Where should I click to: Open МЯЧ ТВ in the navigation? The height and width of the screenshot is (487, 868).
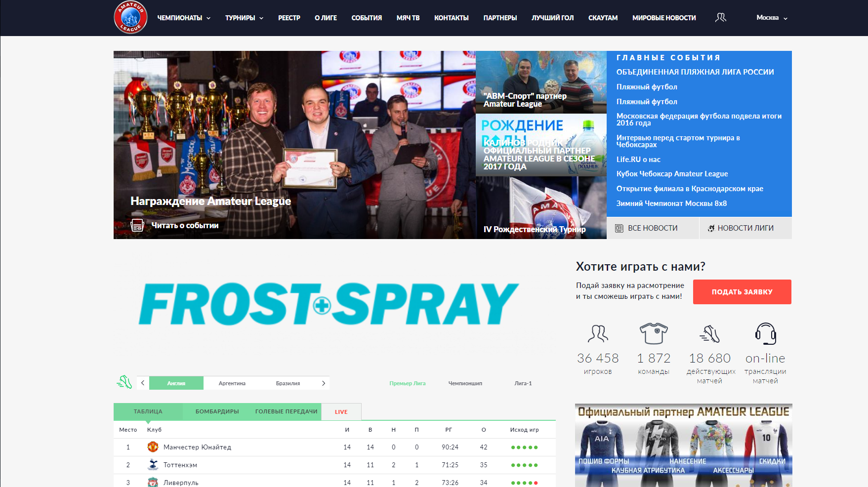pos(408,18)
